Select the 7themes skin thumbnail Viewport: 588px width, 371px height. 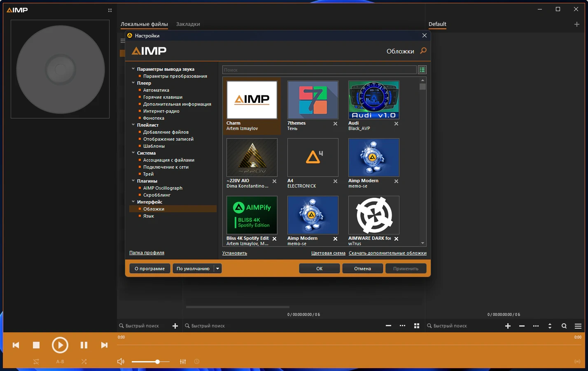tap(313, 100)
